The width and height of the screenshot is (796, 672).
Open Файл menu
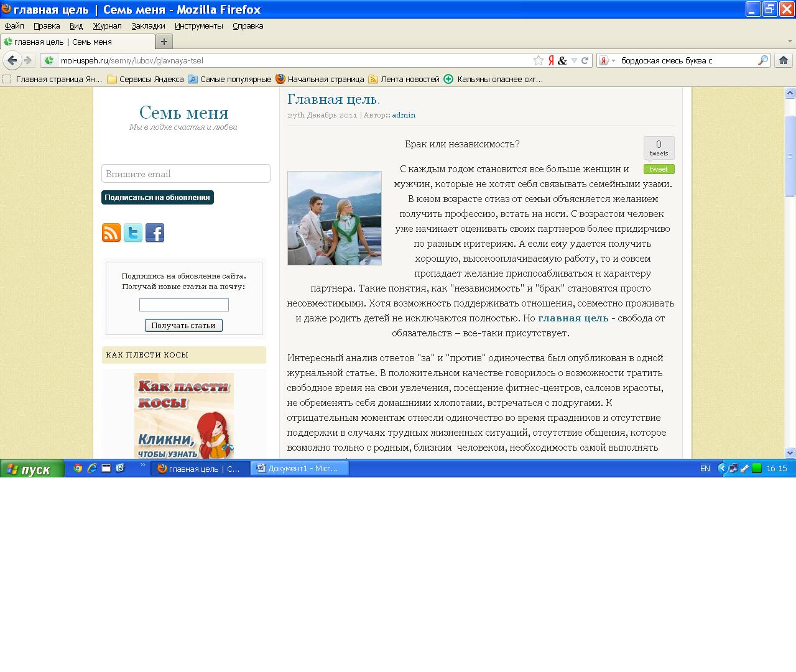[14, 26]
